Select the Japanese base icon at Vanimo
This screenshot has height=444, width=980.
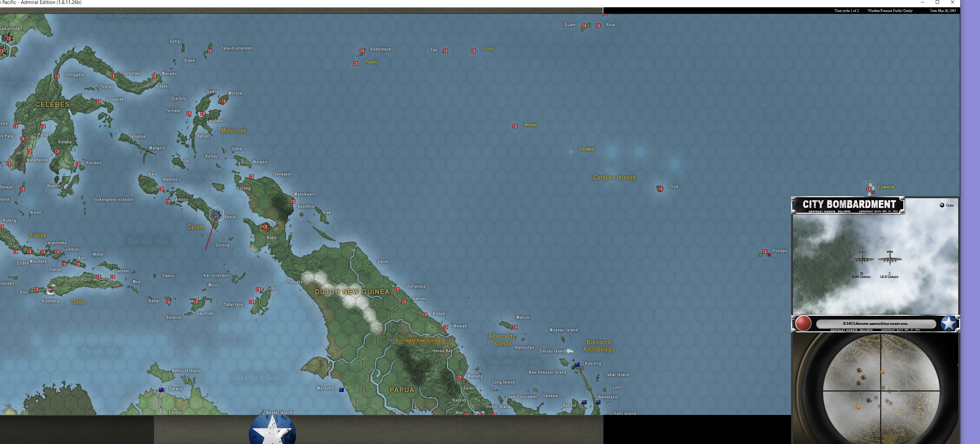coord(404,302)
